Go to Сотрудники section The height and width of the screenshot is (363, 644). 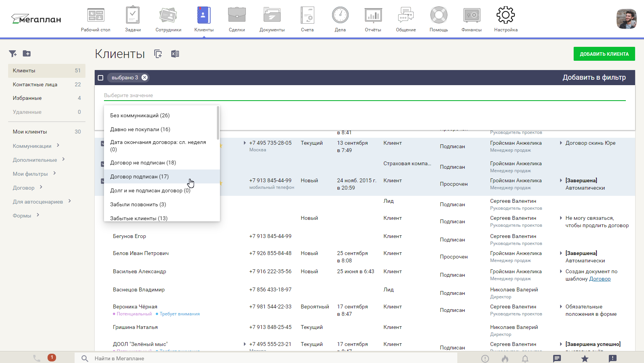[168, 19]
